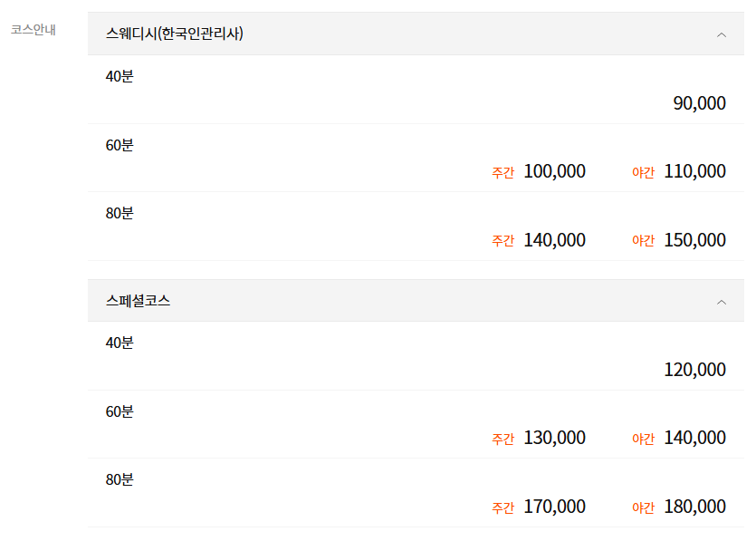This screenshot has width=756, height=541.
Task: Select the 60분 스페셜코스 course row
Action: click(407, 424)
